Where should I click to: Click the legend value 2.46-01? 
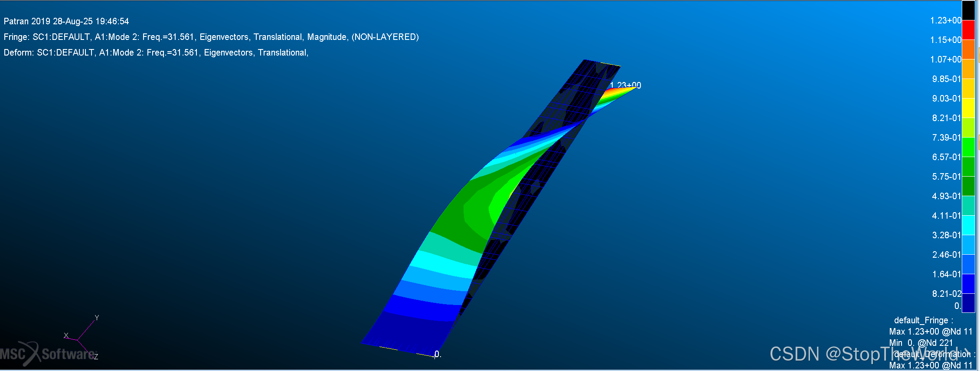point(947,255)
